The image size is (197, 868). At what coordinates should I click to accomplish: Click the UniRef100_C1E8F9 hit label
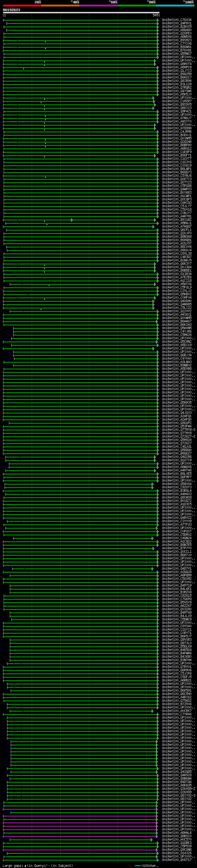coord(177,152)
